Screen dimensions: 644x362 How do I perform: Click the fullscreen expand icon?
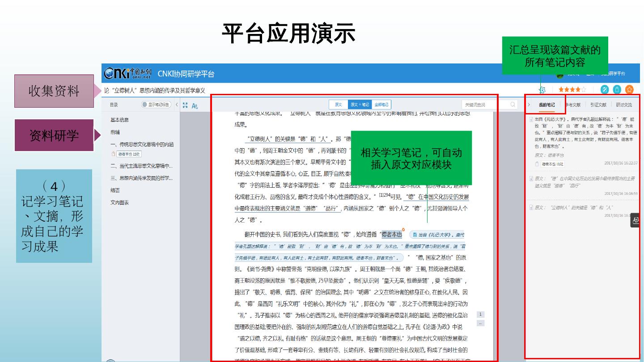pyautogui.click(x=185, y=105)
